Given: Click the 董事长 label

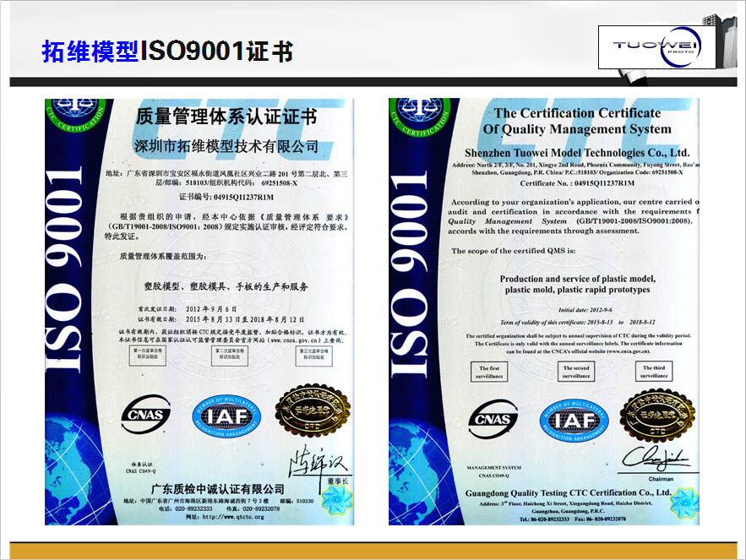Looking at the screenshot, I should click(x=337, y=481).
